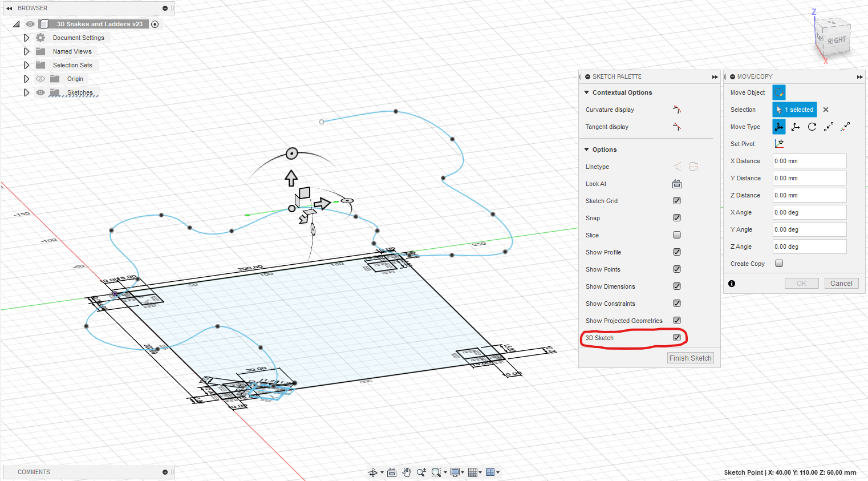Enable the Slice checkbox

677,235
